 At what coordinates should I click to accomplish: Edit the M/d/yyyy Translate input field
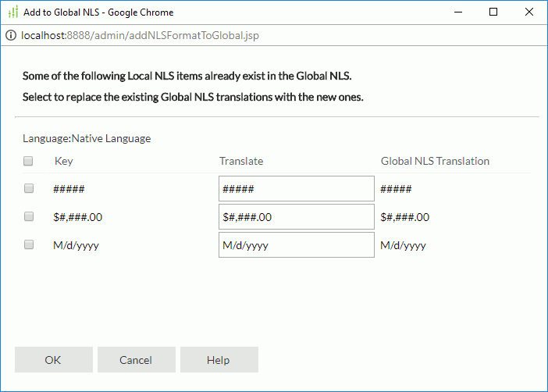[297, 244]
